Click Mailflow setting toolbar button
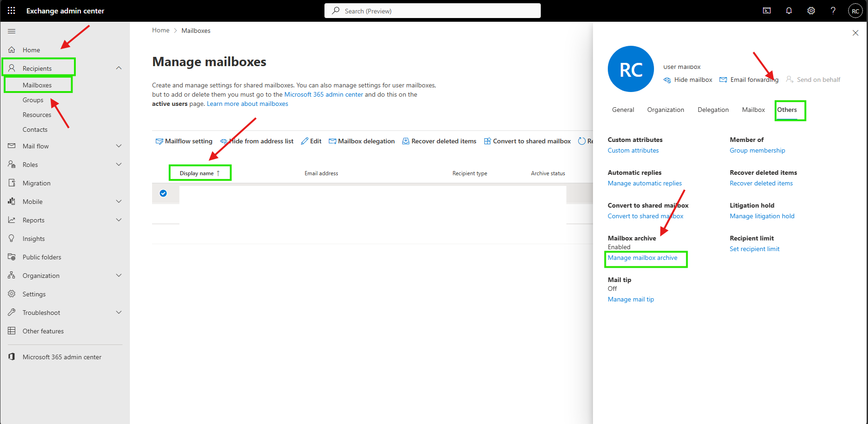 [x=184, y=141]
